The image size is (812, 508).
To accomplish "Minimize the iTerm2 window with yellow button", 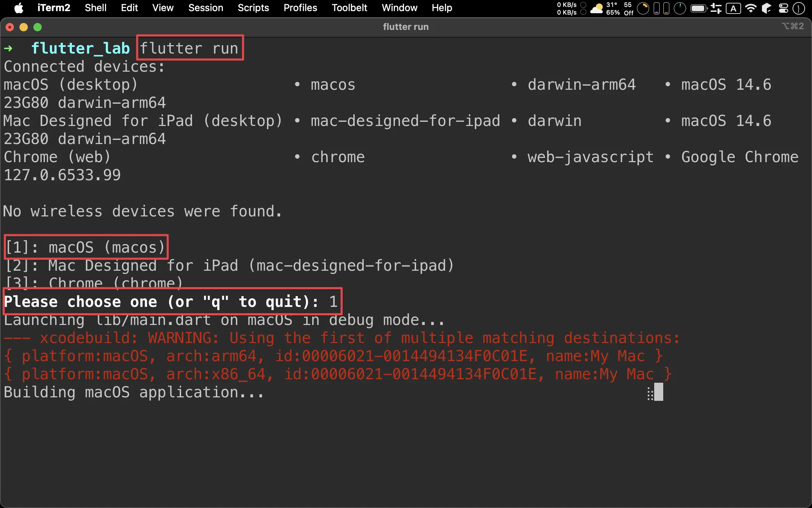I will (24, 27).
